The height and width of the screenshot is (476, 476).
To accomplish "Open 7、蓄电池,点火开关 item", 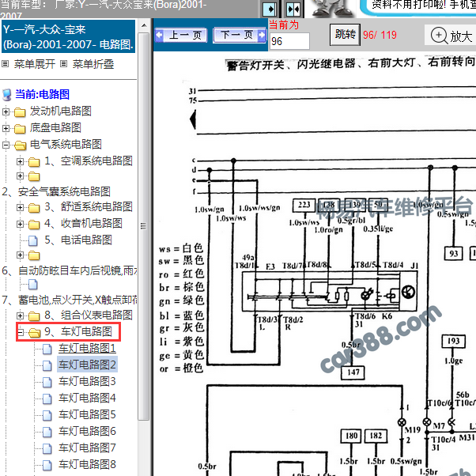I will pos(70,300).
